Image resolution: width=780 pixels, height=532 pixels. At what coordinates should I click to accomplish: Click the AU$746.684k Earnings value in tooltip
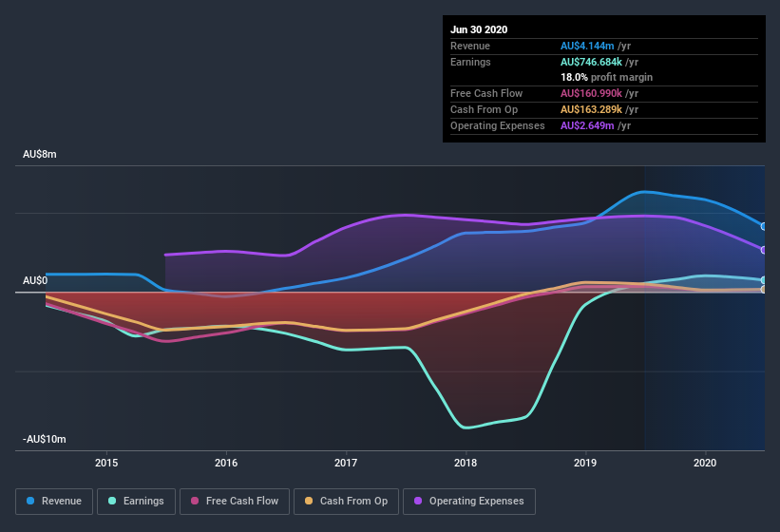point(588,61)
